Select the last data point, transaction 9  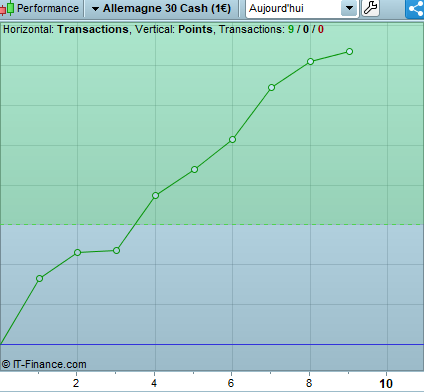click(349, 51)
